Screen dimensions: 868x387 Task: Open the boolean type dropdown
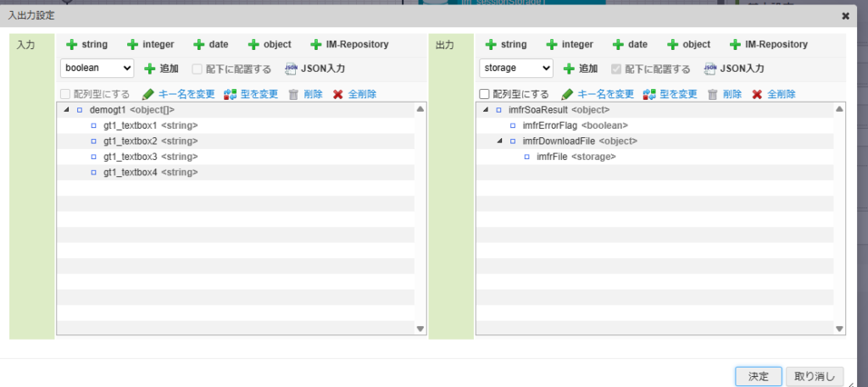pos(97,68)
